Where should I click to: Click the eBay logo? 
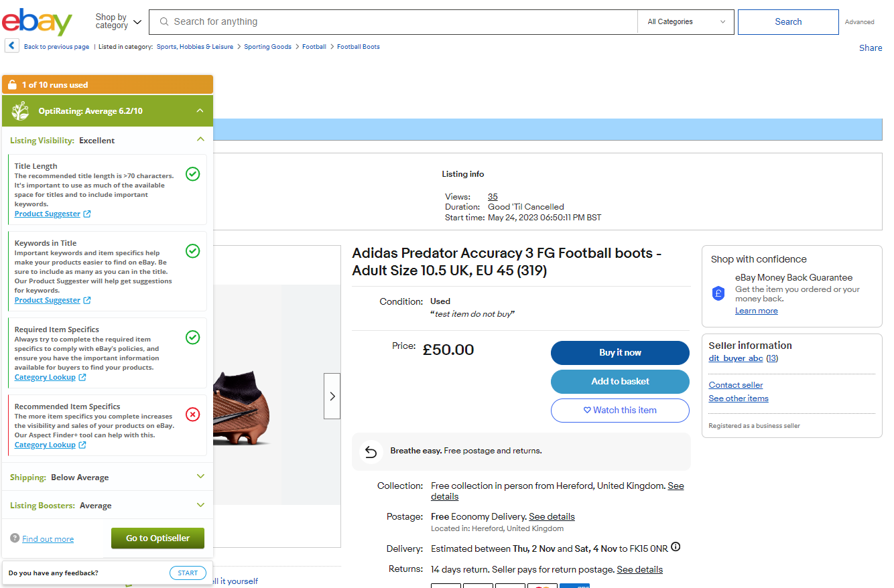click(x=37, y=22)
